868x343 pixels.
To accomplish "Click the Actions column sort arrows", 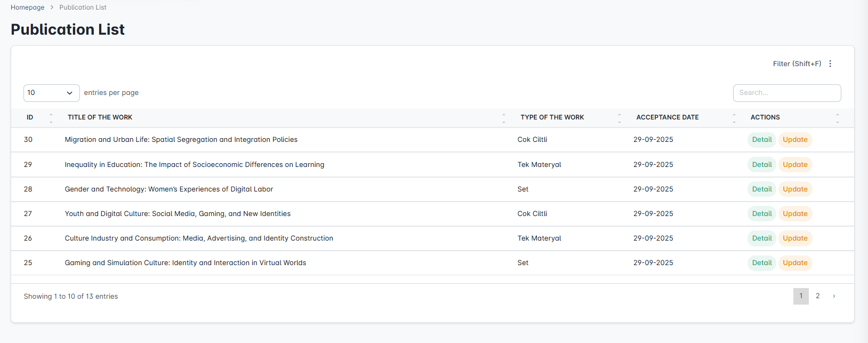I will pyautogui.click(x=837, y=118).
